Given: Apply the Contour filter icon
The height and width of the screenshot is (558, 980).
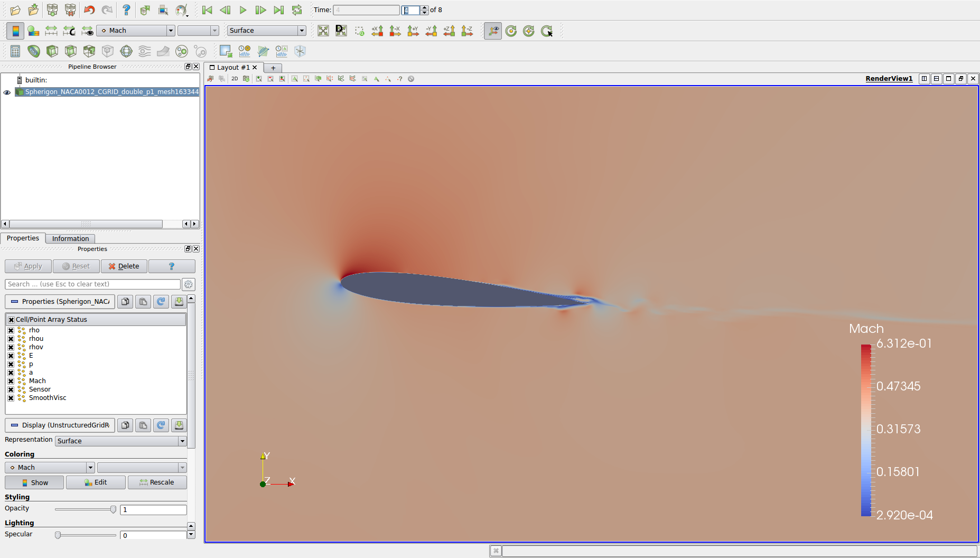Looking at the screenshot, I should (x=34, y=51).
